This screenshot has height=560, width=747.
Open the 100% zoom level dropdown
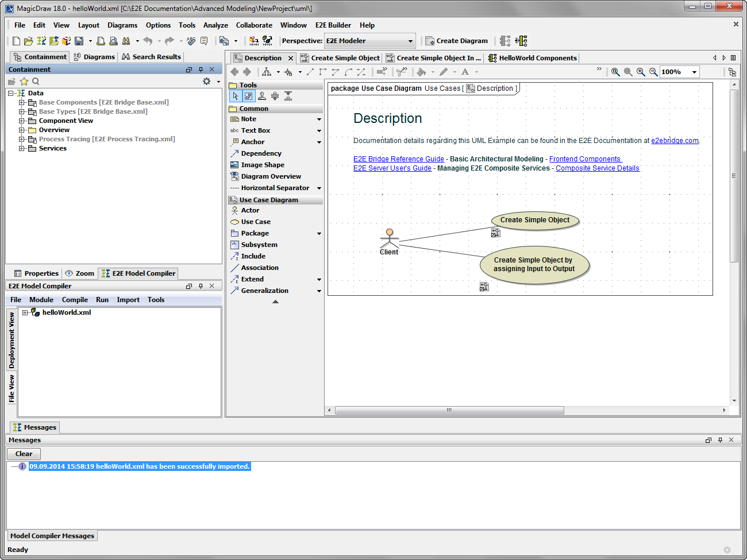point(694,72)
